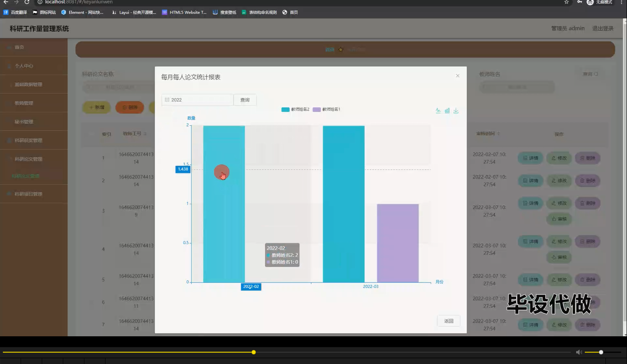Seek the video progress bar at its handle
Viewport: 627px width, 364px height.
point(254,352)
